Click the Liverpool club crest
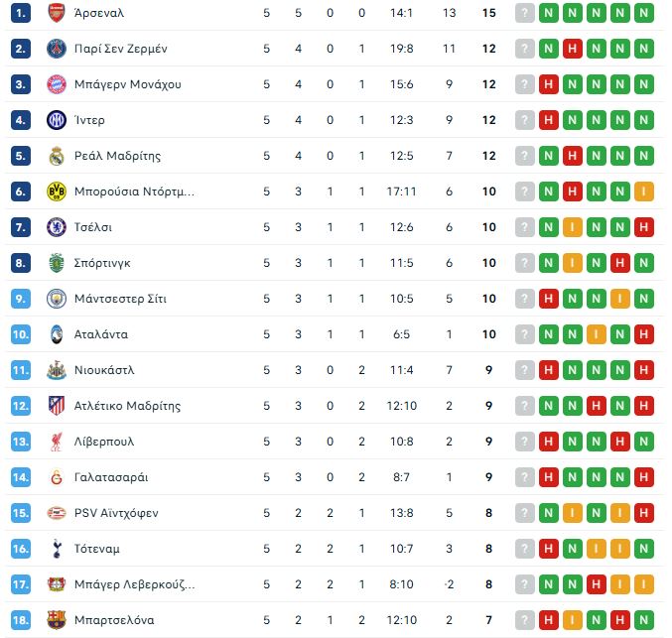The height and width of the screenshot is (638, 672). [56, 442]
